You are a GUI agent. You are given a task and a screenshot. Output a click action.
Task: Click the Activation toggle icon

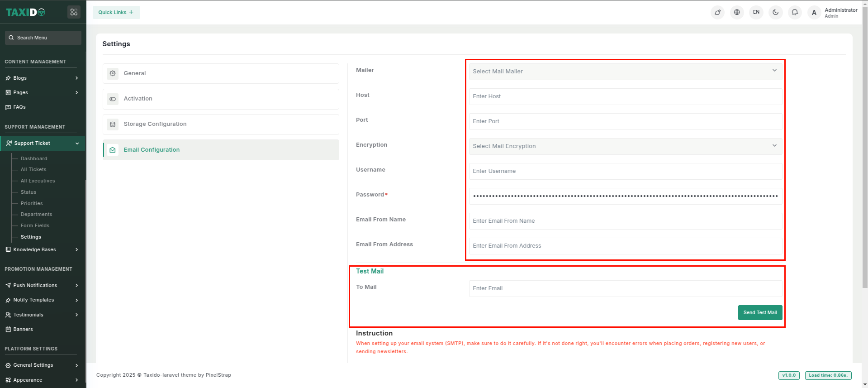(x=113, y=99)
